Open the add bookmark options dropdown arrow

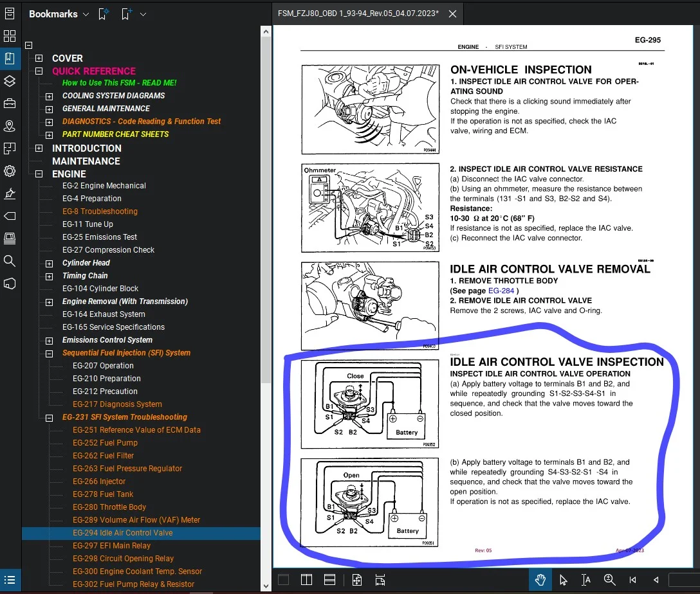click(143, 14)
